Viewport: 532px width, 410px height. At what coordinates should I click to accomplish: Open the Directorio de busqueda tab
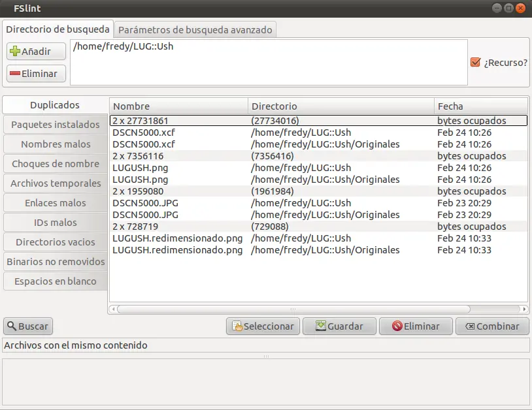[58, 29]
